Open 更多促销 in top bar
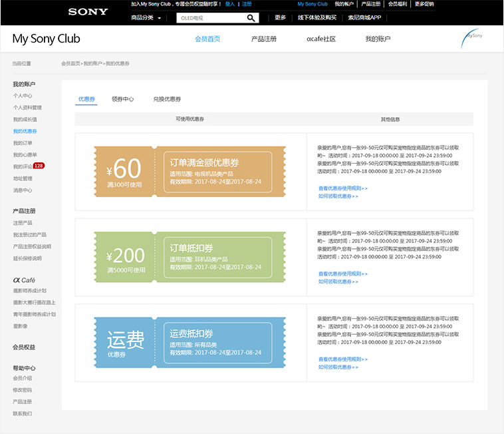504x434 pixels. (x=424, y=4)
